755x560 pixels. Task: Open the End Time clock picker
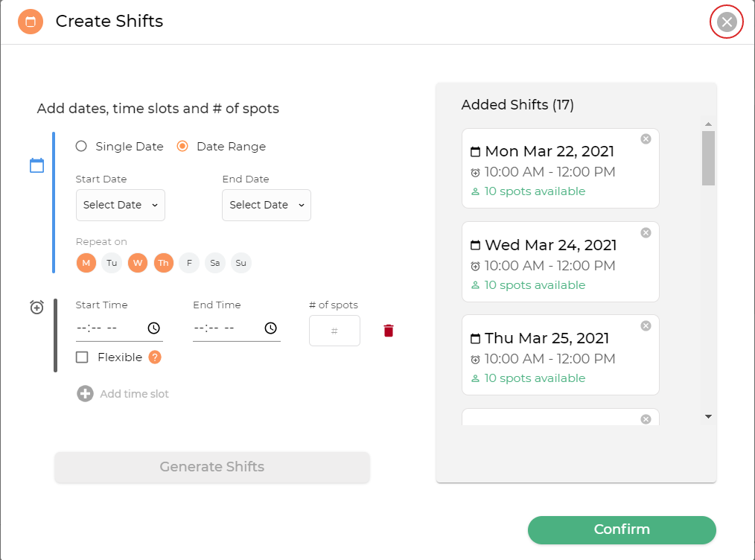(x=271, y=328)
